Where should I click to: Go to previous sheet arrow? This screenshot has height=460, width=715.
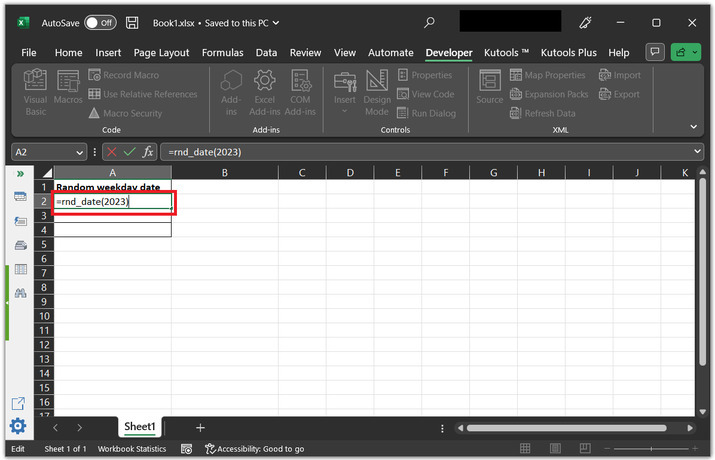click(55, 428)
